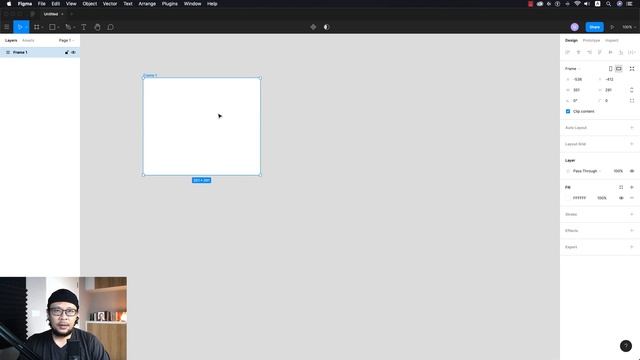Add an Effect with plus button
Screen dimensions: 640x360
[632, 231]
